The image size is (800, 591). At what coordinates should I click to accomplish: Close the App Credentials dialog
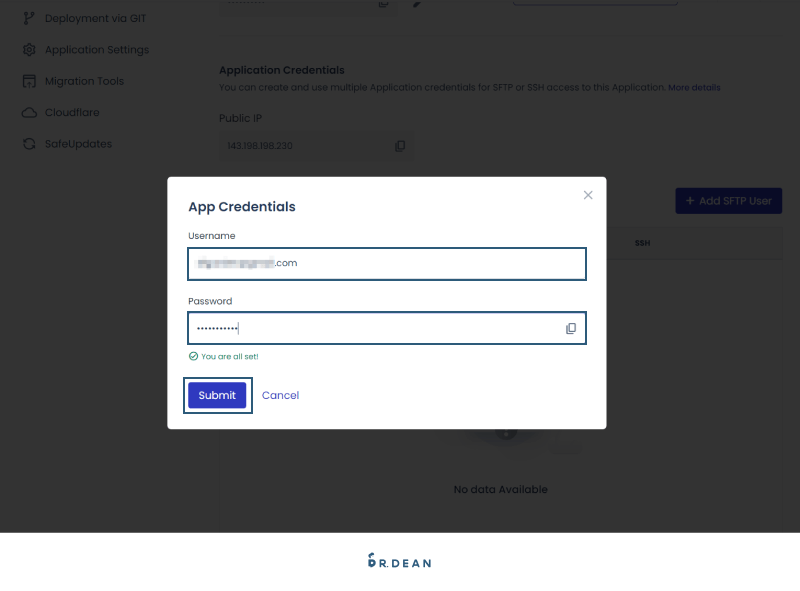(588, 195)
